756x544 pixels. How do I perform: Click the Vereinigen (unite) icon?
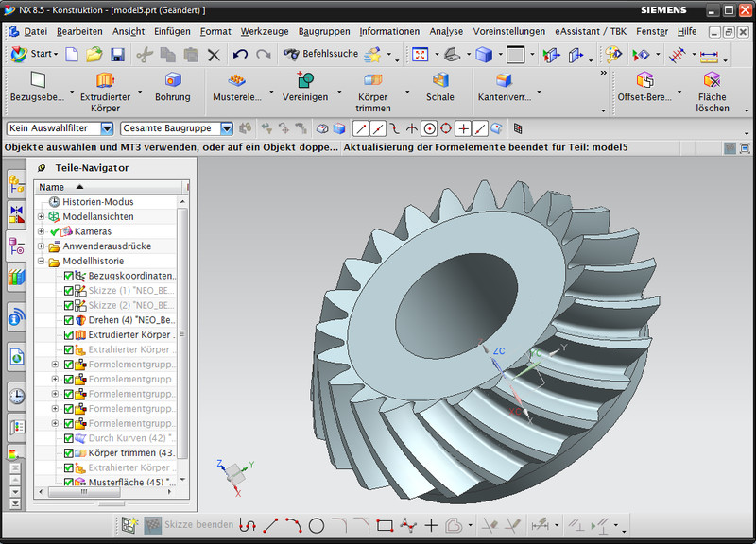[304, 80]
